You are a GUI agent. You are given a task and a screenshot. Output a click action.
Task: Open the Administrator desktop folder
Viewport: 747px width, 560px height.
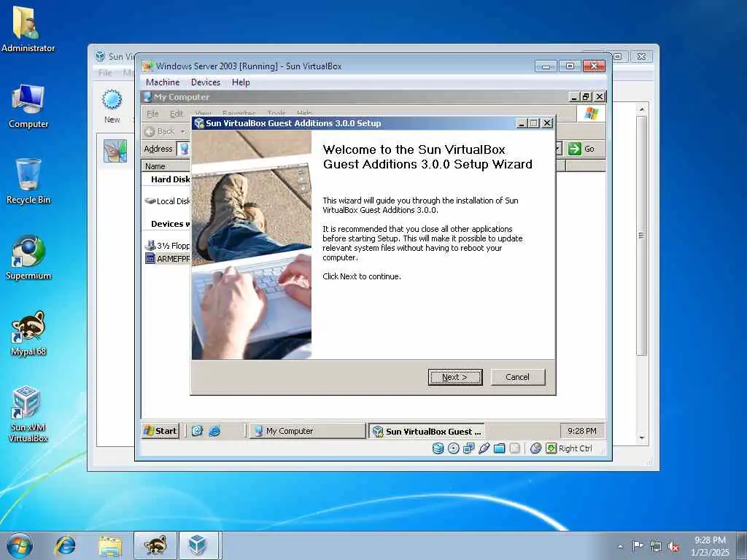(28, 28)
